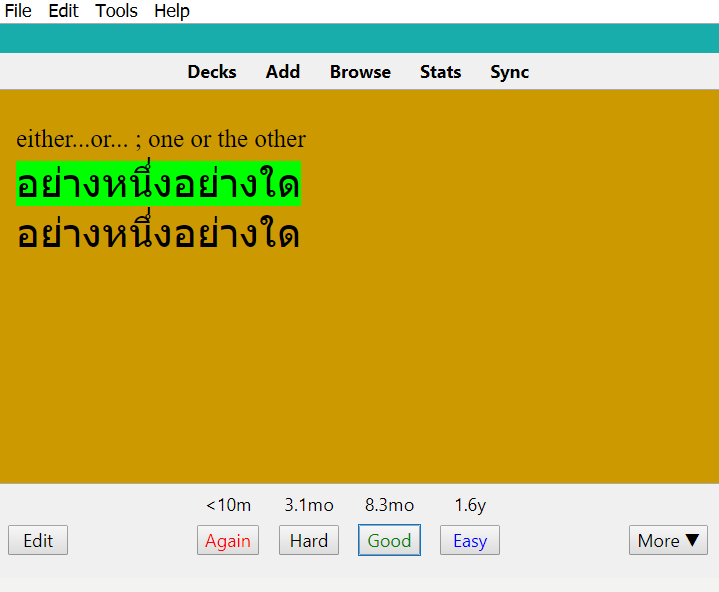Click the green highlighted Thai answer
719x592 pixels.
(158, 183)
